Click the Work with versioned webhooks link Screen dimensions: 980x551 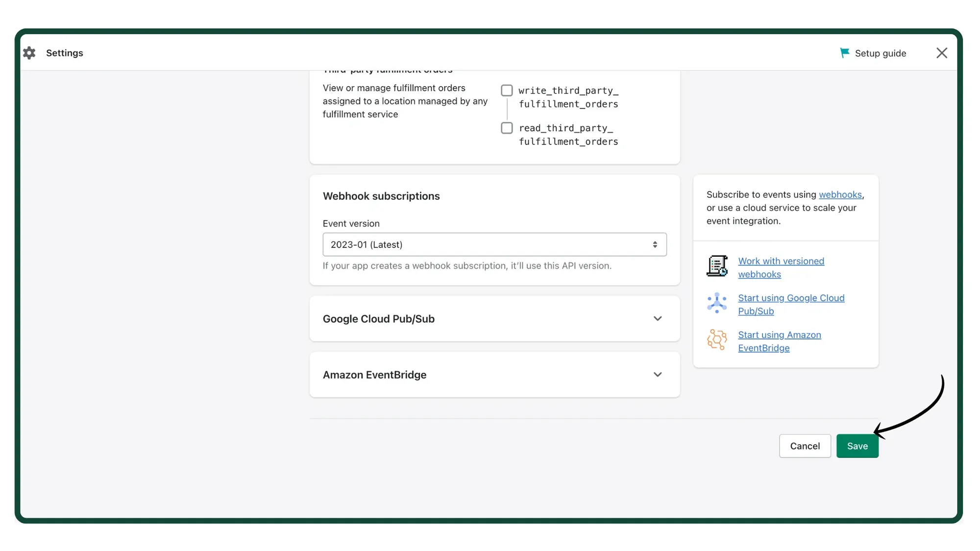click(x=781, y=267)
